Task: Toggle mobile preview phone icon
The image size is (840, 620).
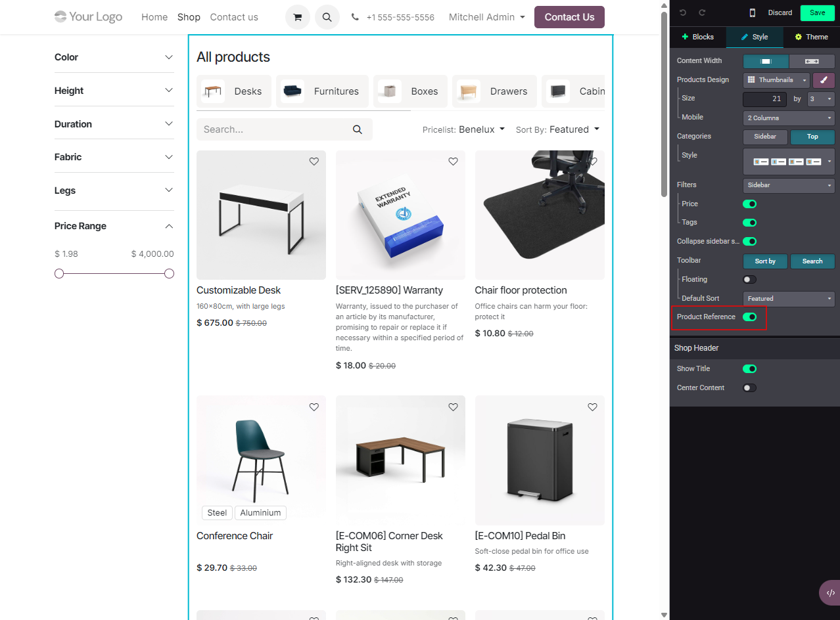Action: 753,12
